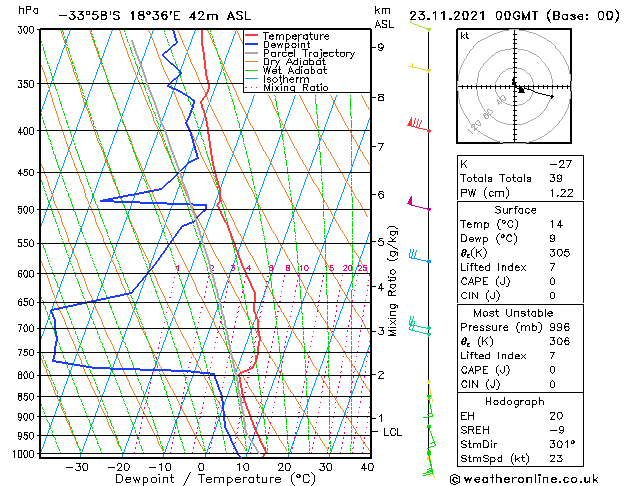Click the pink '25' mixing ratio label
This screenshot has width=629, height=486.
(x=362, y=268)
